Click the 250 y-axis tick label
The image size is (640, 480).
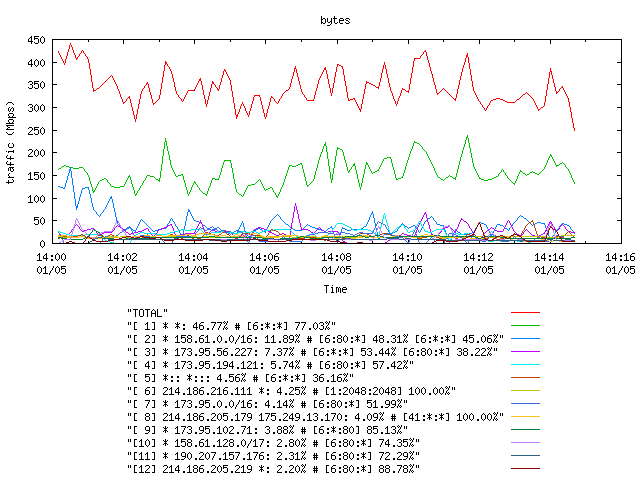pos(36,131)
